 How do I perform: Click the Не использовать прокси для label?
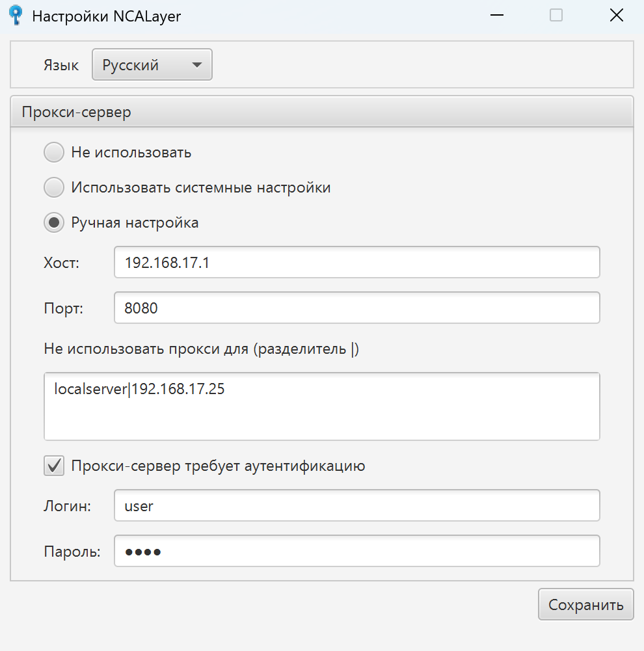202,349
